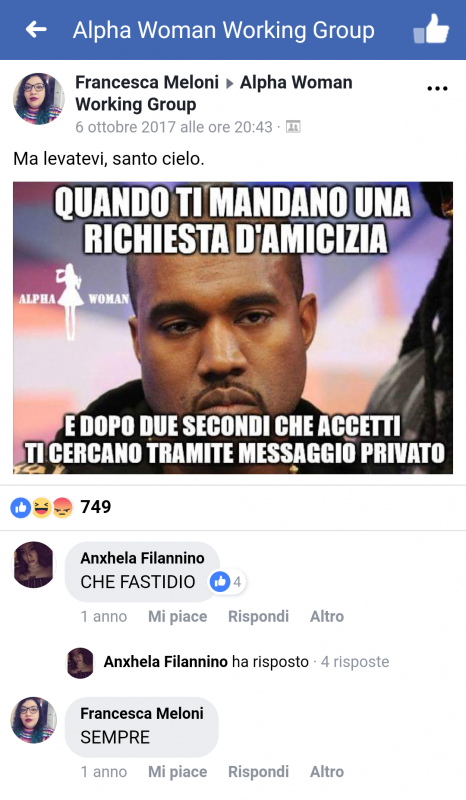Open Anxhela Filannino's name link in comment
This screenshot has width=466, height=800.
[x=142, y=558]
